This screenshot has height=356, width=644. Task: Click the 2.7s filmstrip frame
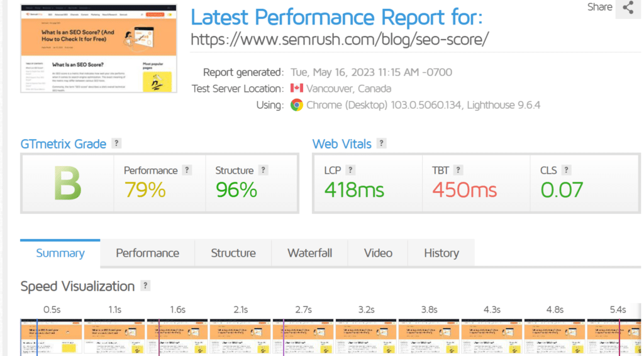(x=303, y=338)
